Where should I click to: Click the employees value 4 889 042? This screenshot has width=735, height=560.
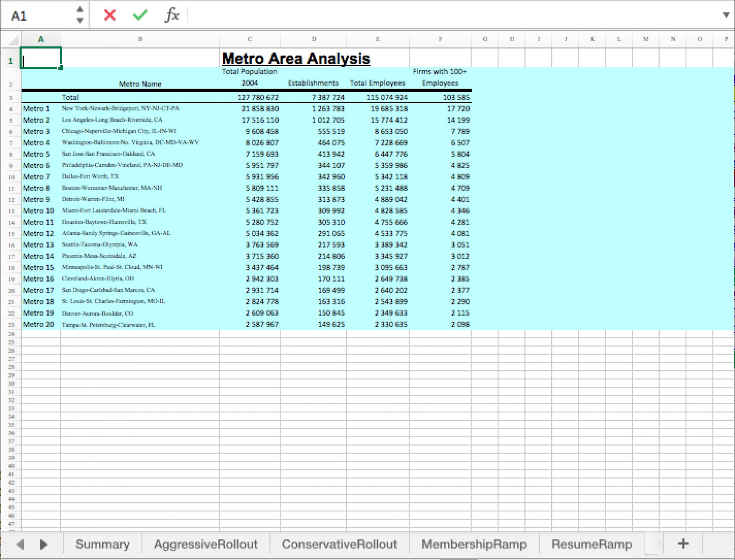click(377, 199)
